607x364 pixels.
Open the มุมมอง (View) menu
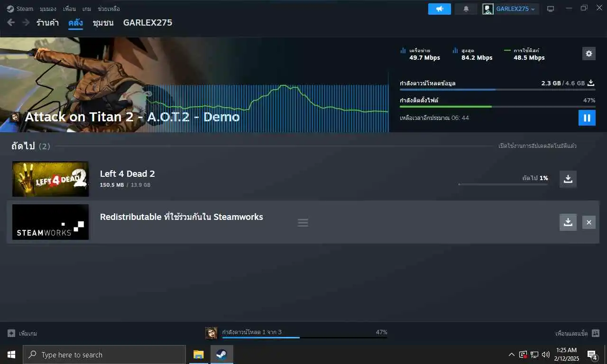(x=48, y=9)
